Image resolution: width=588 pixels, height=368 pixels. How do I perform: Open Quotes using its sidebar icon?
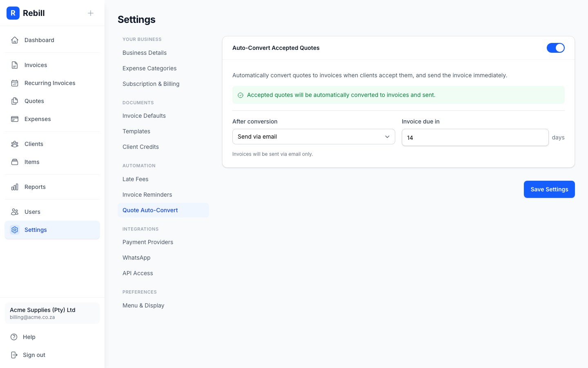coord(15,101)
